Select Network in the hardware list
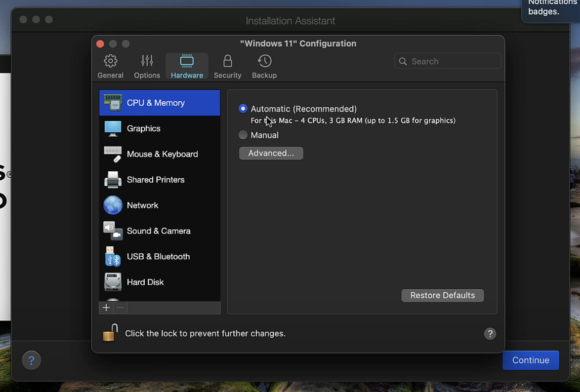The image size is (580, 392). 160,205
